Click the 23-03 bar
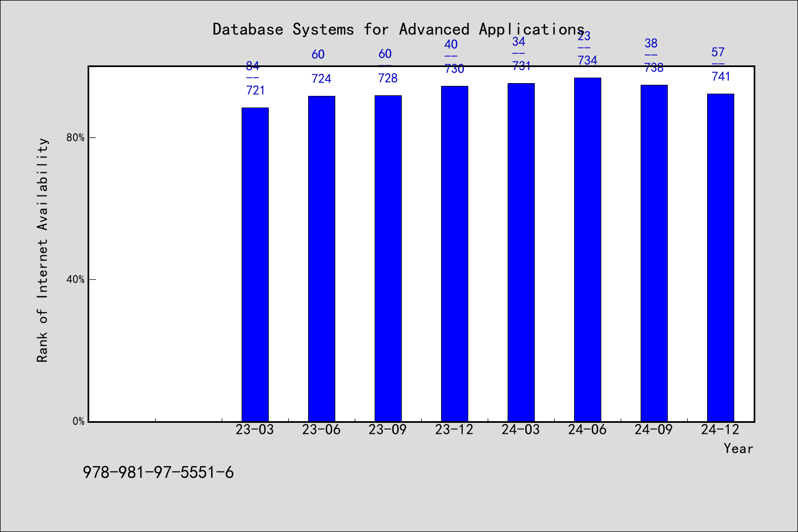 point(255,264)
